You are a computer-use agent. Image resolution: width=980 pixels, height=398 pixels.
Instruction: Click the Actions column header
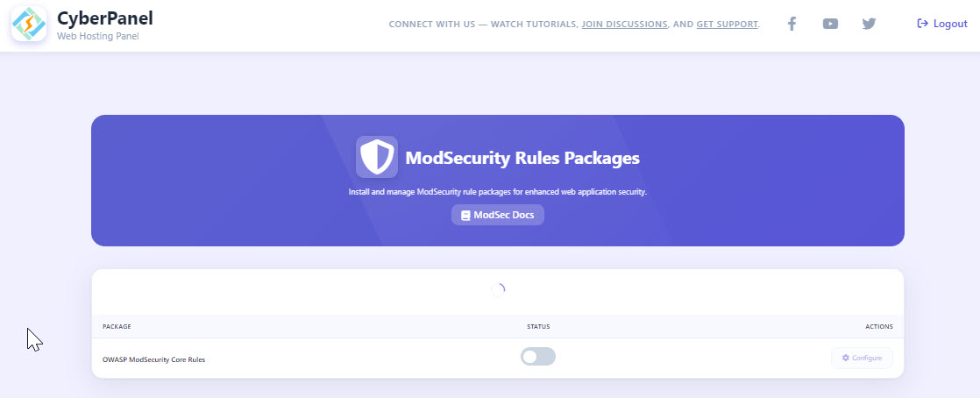[878, 327]
